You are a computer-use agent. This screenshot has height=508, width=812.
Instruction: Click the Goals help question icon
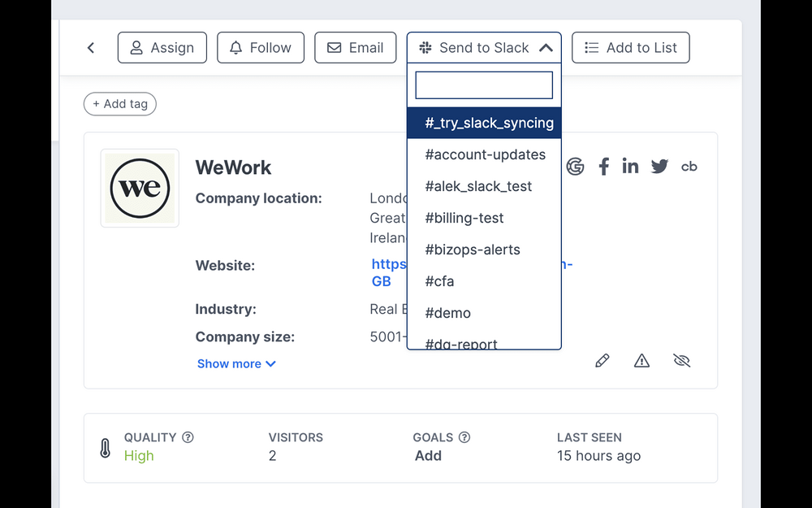pyautogui.click(x=464, y=437)
